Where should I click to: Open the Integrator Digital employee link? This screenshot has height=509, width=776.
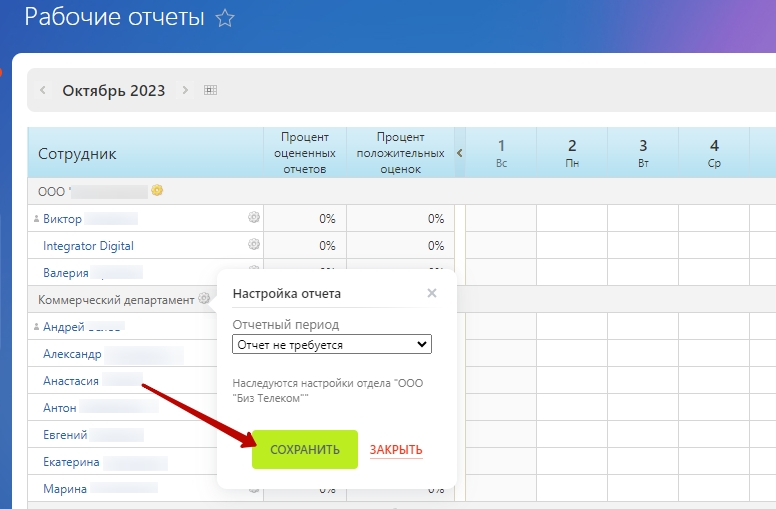pyautogui.click(x=88, y=246)
